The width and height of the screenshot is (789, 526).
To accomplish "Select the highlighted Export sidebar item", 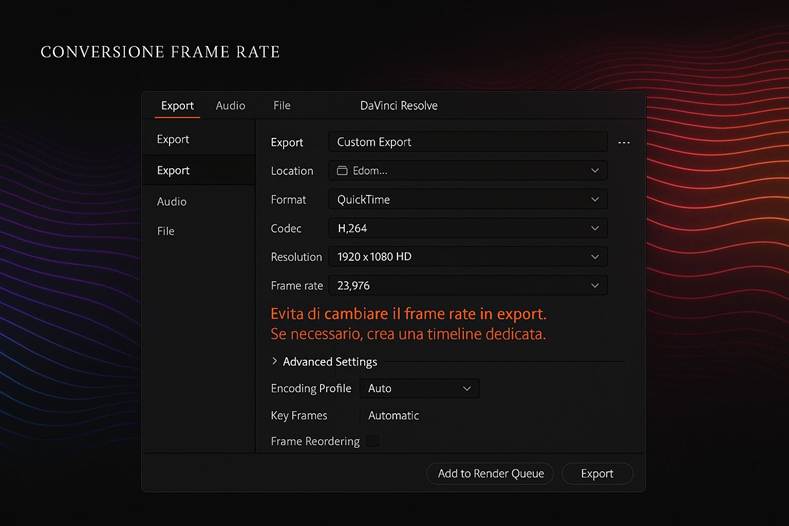I will pyautogui.click(x=173, y=171).
